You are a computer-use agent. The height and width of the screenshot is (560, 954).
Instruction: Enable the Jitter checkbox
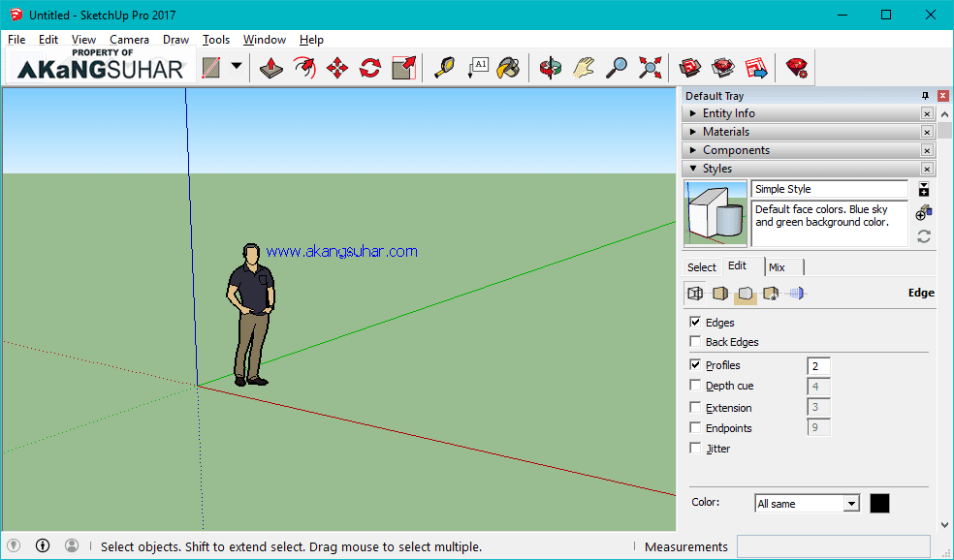[x=695, y=449]
